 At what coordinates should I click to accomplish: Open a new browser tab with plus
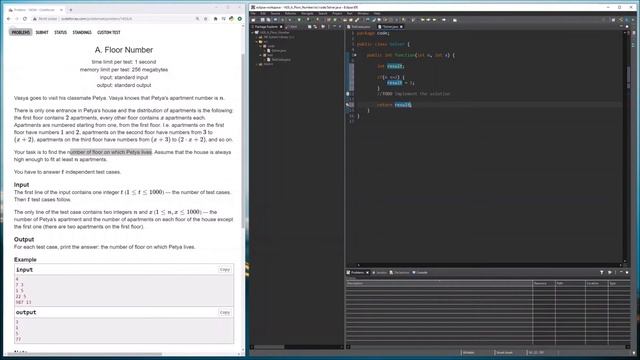[71, 9]
